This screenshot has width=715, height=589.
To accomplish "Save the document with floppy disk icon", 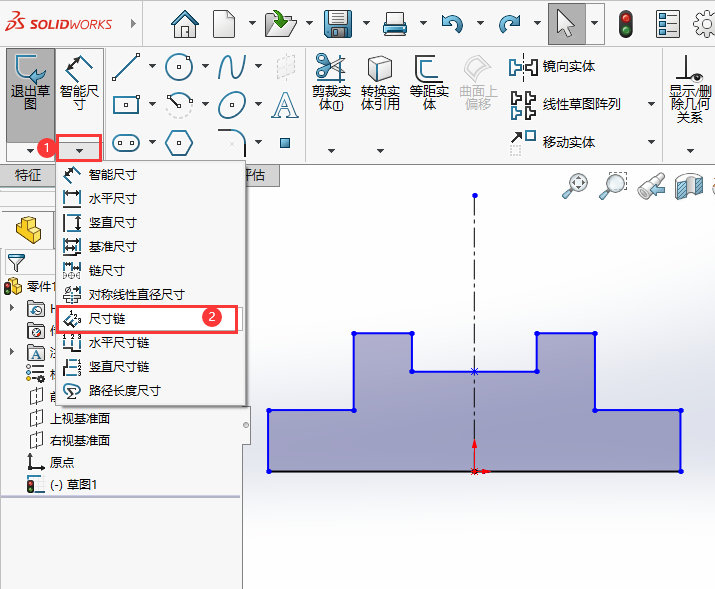I will [x=338, y=23].
